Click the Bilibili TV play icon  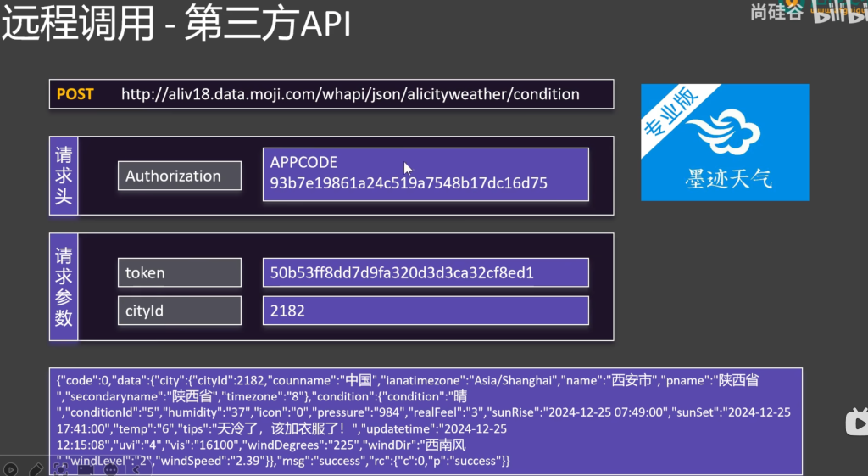coord(858,422)
